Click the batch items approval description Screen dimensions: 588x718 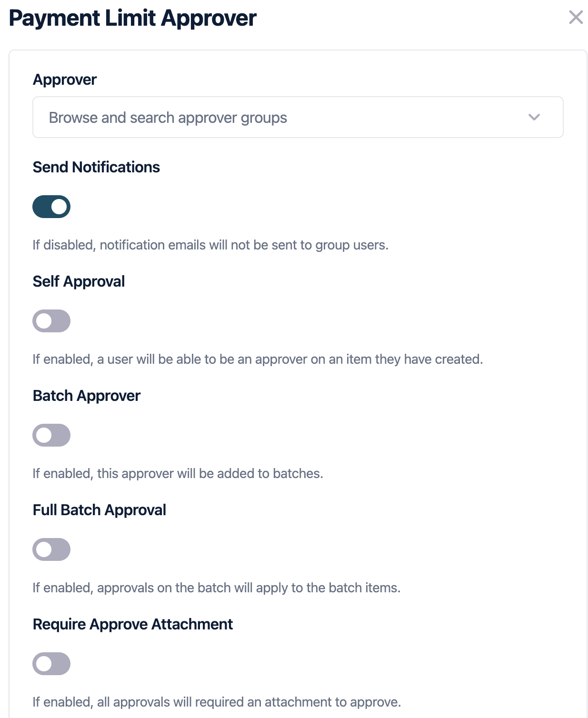216,588
